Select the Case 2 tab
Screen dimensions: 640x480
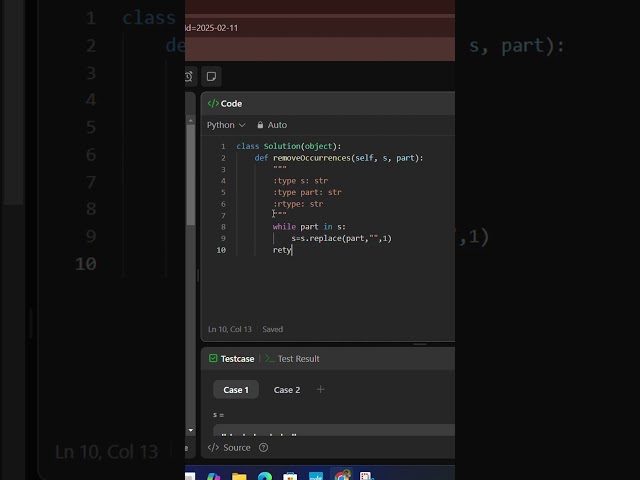tap(287, 390)
